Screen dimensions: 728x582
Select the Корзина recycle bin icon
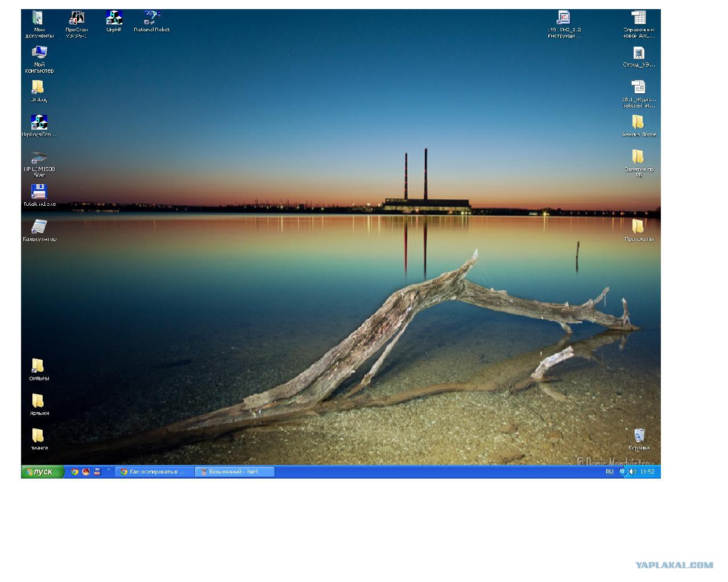tap(639, 439)
